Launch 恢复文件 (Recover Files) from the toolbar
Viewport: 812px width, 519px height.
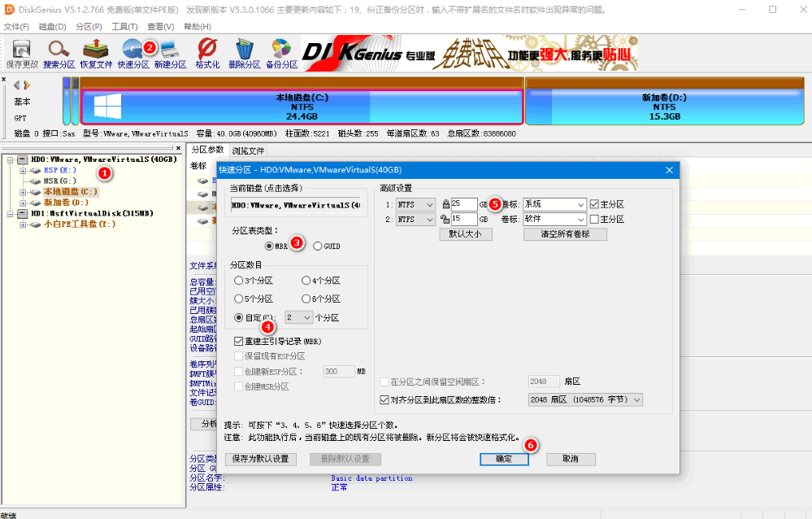coord(97,52)
